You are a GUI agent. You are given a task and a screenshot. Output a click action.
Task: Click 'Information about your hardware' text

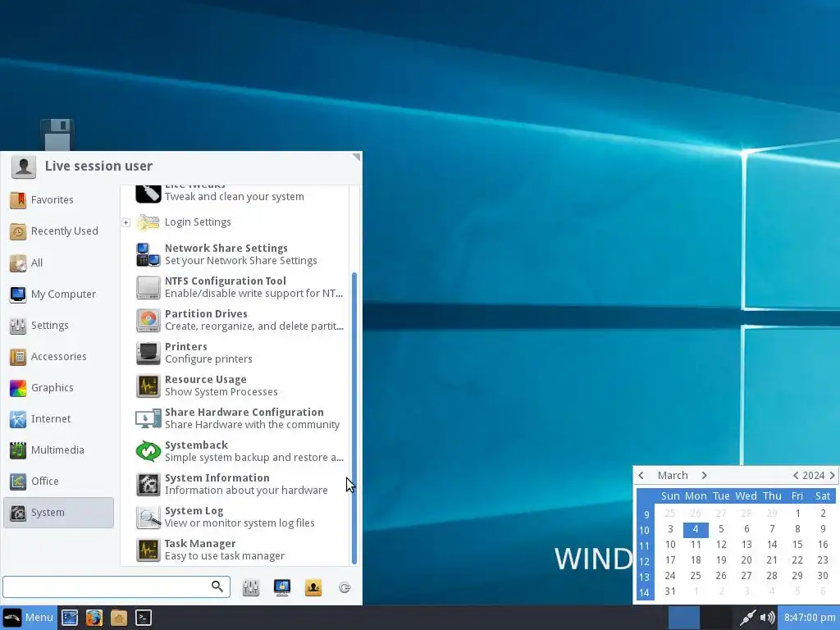pos(246,491)
